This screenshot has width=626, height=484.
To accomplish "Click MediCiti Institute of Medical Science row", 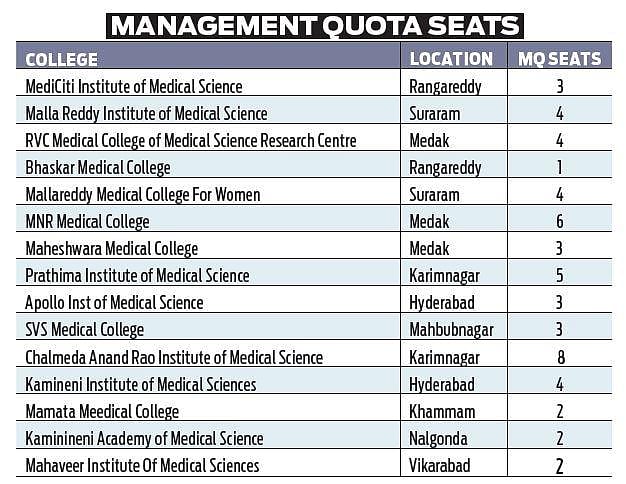I will point(133,86).
